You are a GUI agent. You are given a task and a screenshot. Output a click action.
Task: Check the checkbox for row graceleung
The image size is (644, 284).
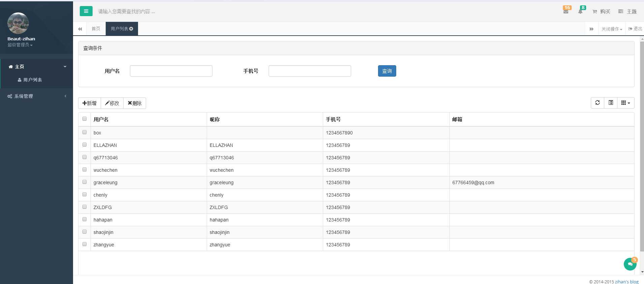84,182
